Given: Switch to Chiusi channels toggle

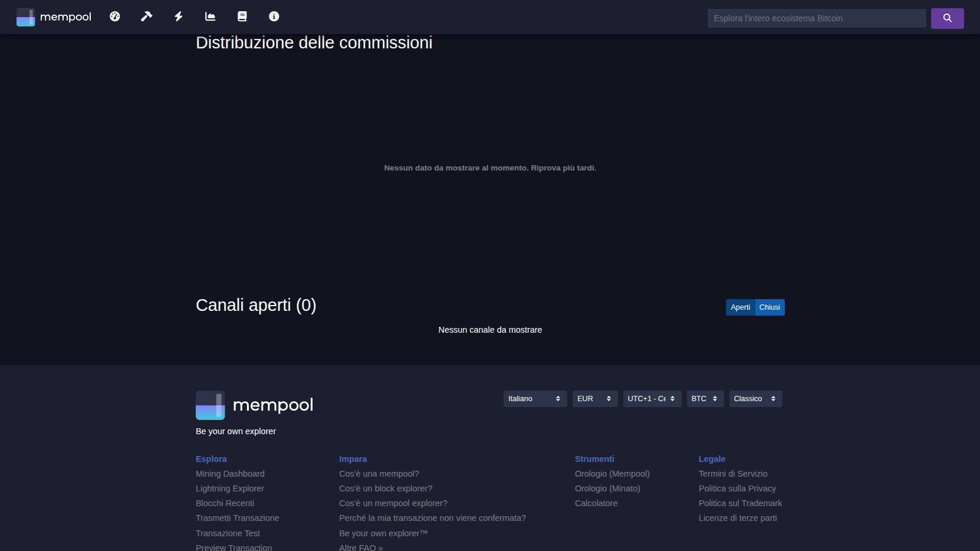Looking at the screenshot, I should (769, 307).
